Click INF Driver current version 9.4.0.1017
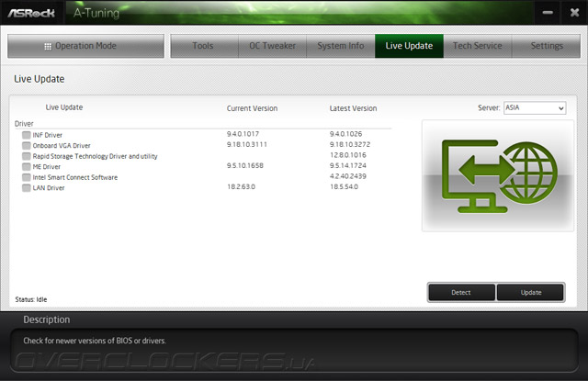Viewport: 588px width, 381px height. point(243,134)
